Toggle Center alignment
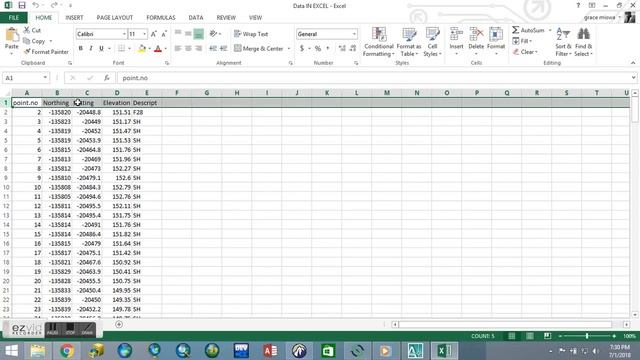Viewport: 640px width, 360px height. 188,49
